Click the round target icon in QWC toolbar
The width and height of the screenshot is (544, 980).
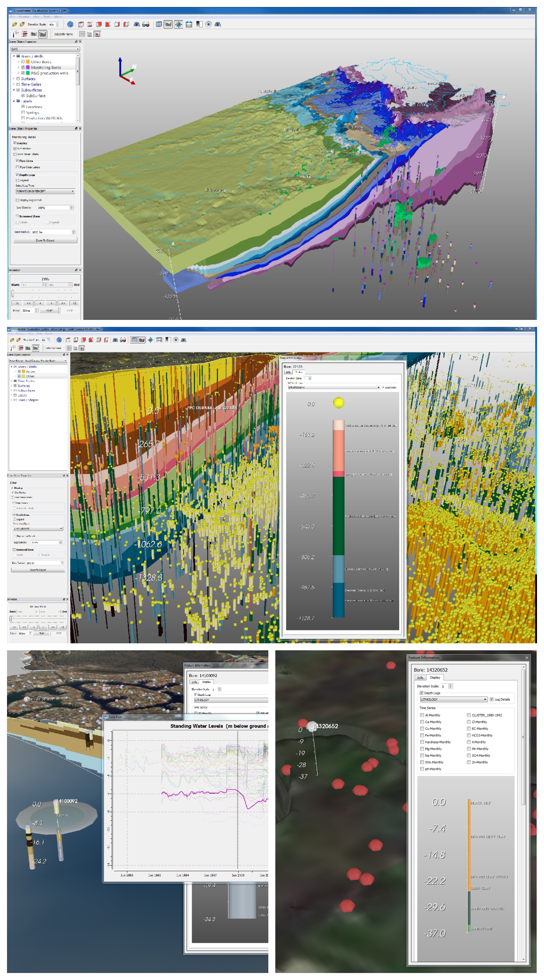[208, 24]
